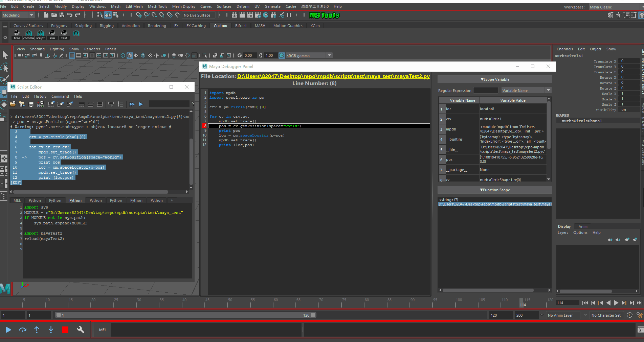Click the 'test' shelf button
644x342 pixels.
click(64, 34)
